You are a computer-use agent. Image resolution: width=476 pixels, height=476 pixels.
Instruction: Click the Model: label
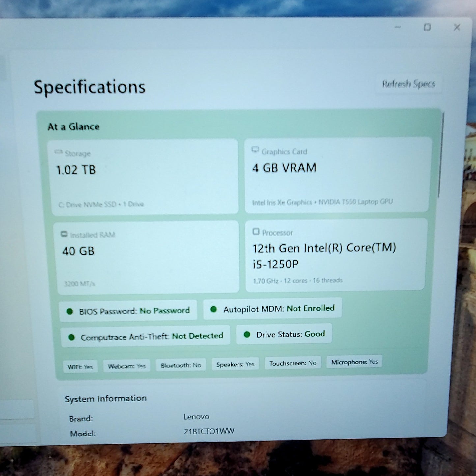click(83, 434)
